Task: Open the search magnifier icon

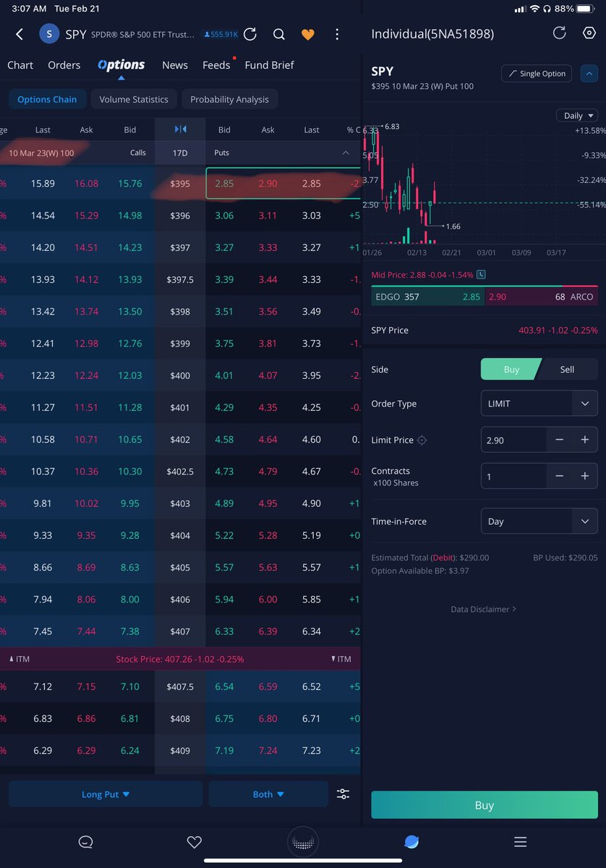Action: click(x=279, y=34)
